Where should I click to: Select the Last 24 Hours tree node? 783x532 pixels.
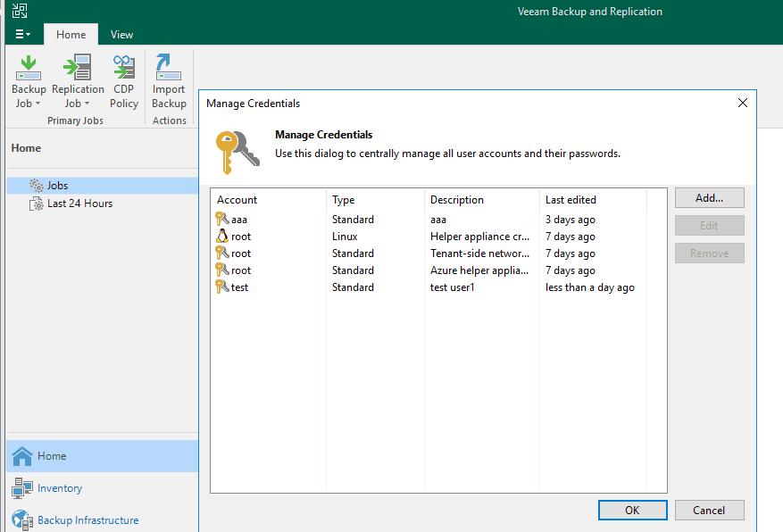point(103,204)
